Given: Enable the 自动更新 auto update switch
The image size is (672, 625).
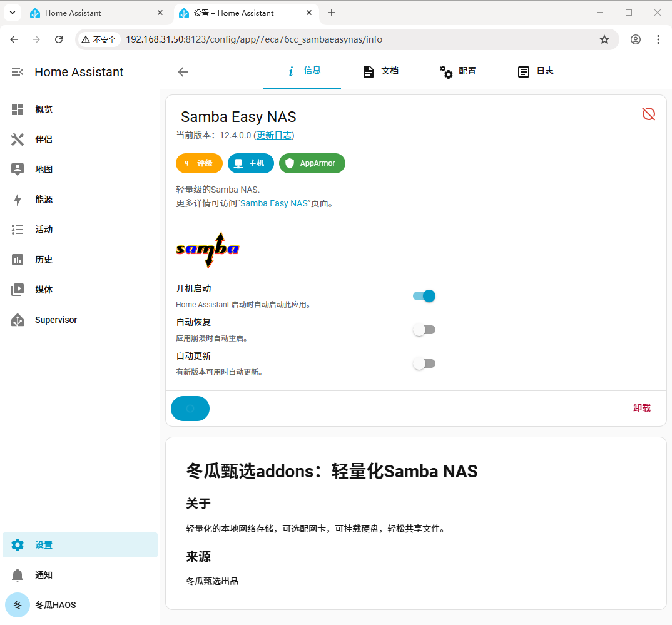Looking at the screenshot, I should (424, 363).
